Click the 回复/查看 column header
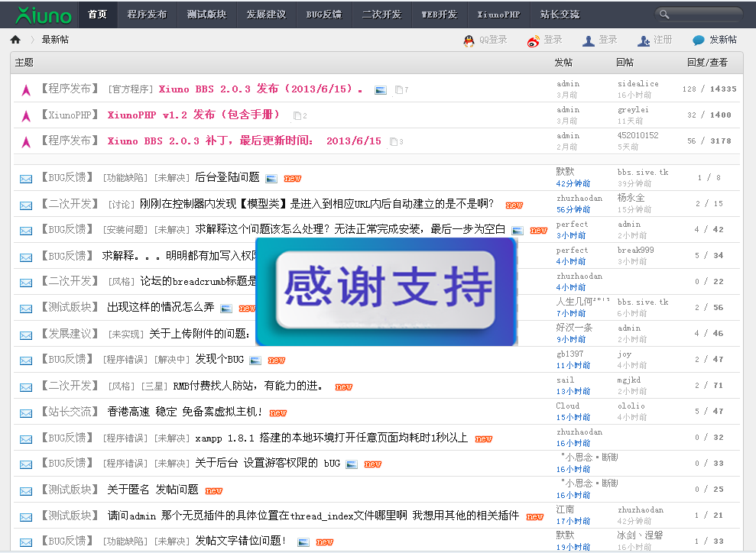 707,63
